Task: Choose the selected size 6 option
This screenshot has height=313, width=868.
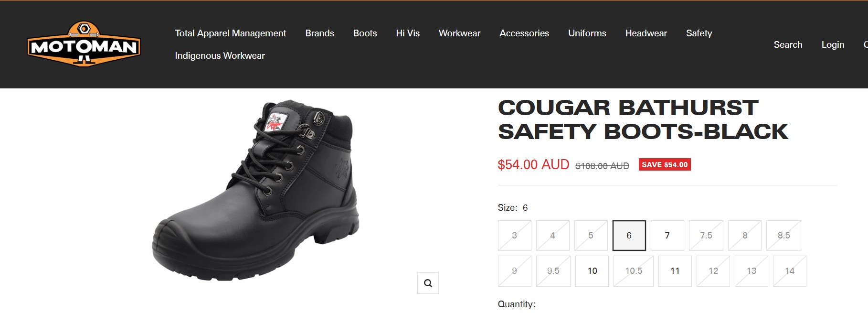Action: pos(629,236)
